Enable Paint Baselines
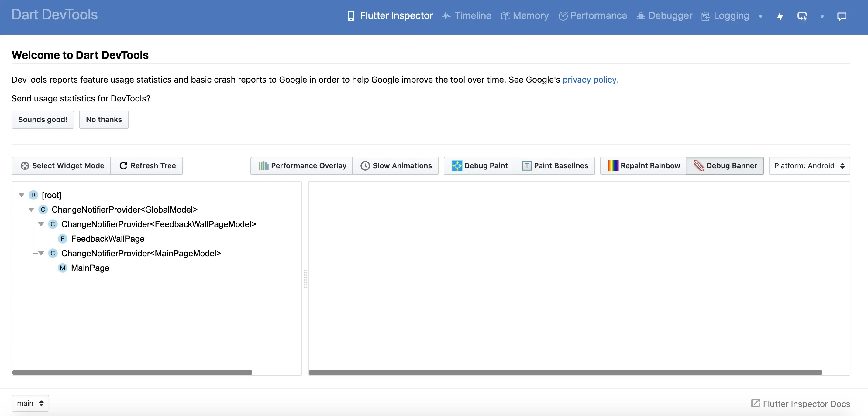This screenshot has width=868, height=416. click(555, 165)
